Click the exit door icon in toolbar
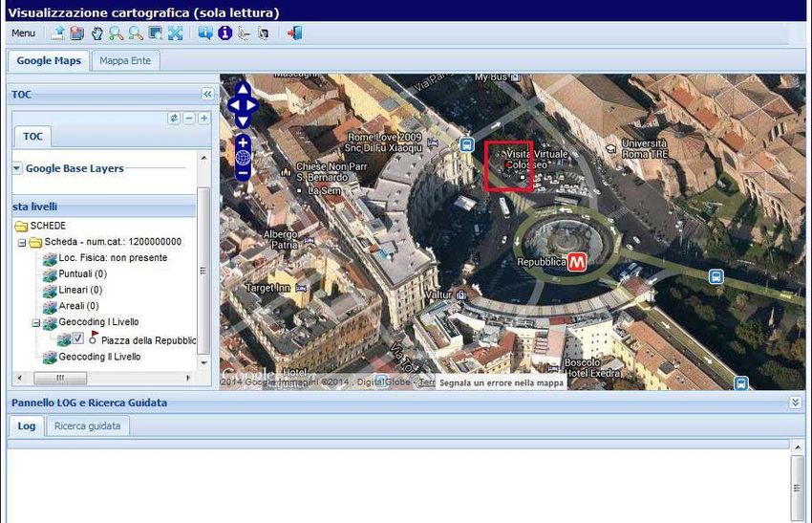 tap(294, 33)
